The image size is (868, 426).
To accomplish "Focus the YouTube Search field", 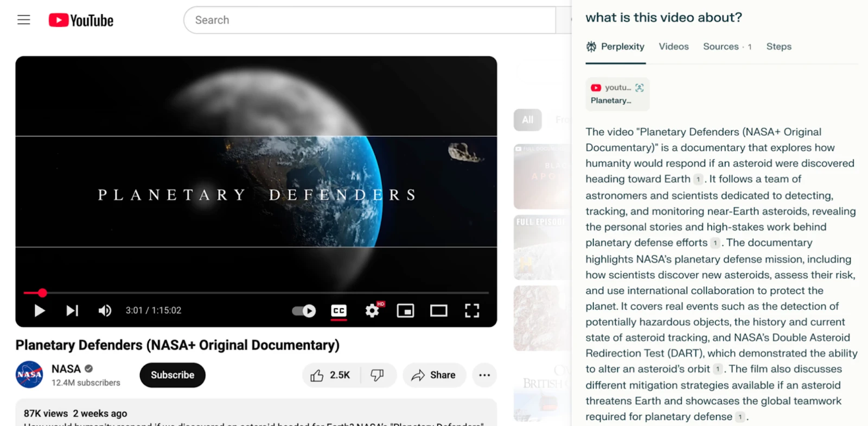I will click(369, 20).
